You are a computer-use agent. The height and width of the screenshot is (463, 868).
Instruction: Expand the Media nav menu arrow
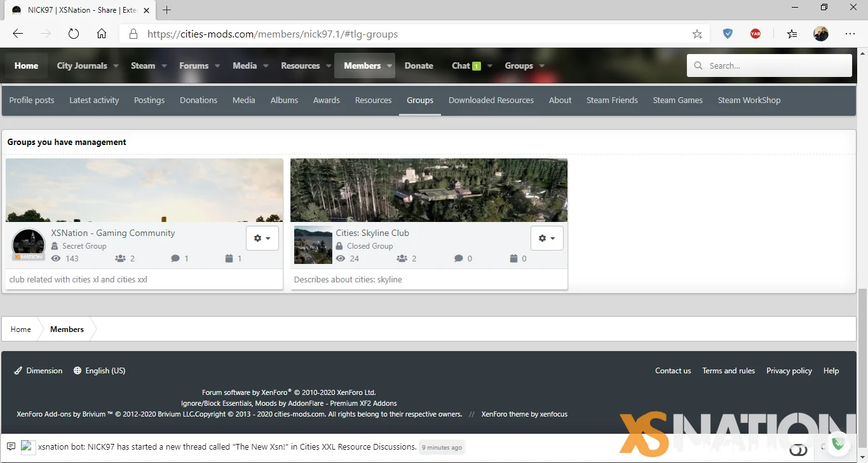click(266, 66)
